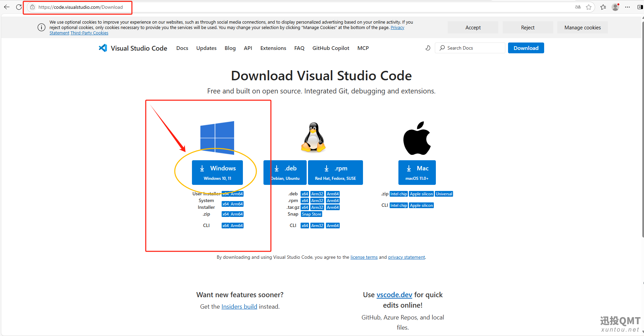644x336 pixels.
Task: Open the translate icon in the address bar
Action: pyautogui.click(x=578, y=7)
